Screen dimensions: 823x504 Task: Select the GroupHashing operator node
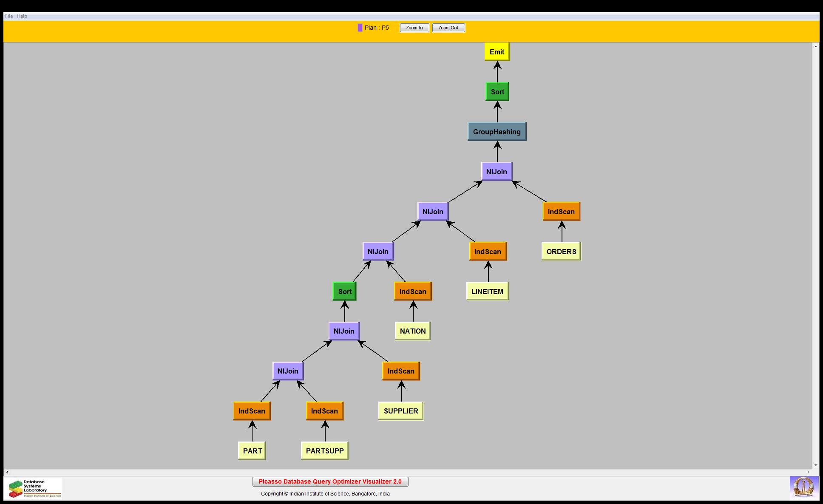tap(497, 132)
